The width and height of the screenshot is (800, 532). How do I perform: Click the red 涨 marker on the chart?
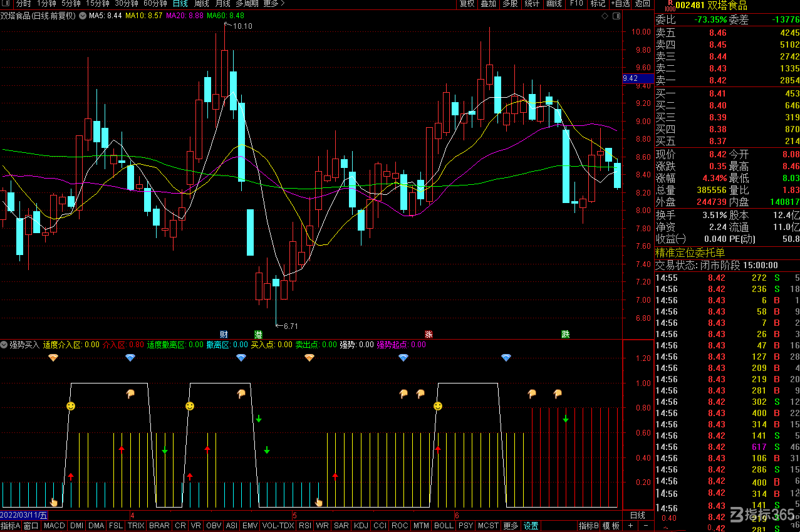coord(429,334)
